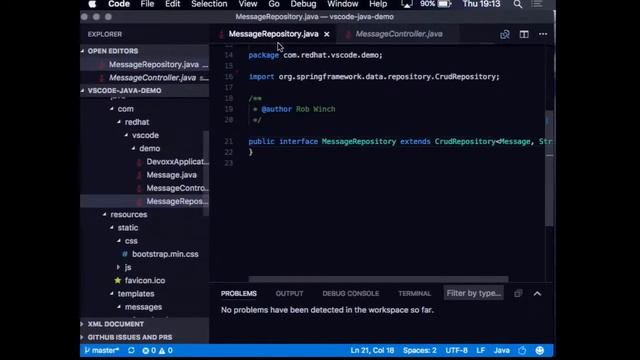The image size is (640, 360).
Task: Click Ln 21, Col 18 status
Action: point(372,350)
